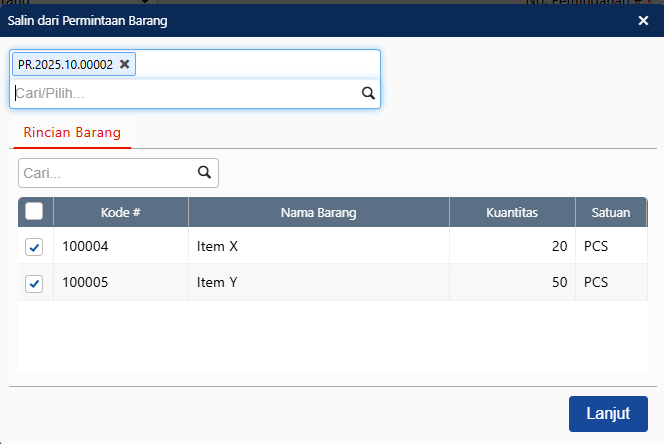
Task: Uncheck the checkbox for item 100005
Action: tap(34, 283)
